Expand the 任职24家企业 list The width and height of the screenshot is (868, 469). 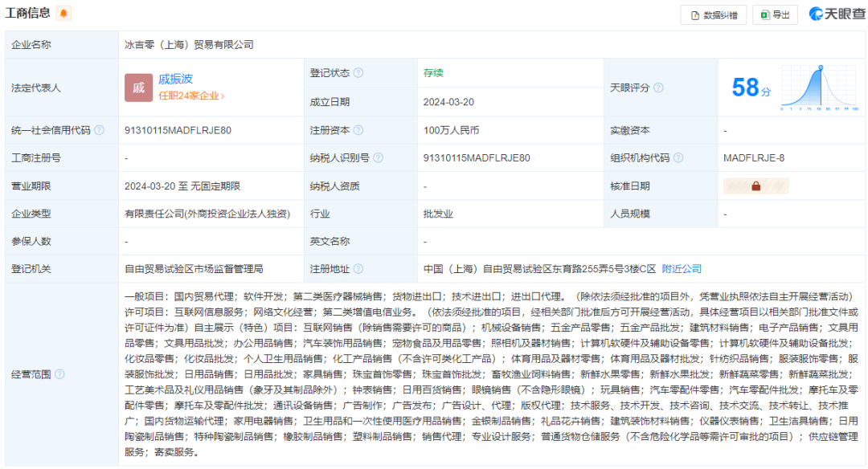coord(191,96)
